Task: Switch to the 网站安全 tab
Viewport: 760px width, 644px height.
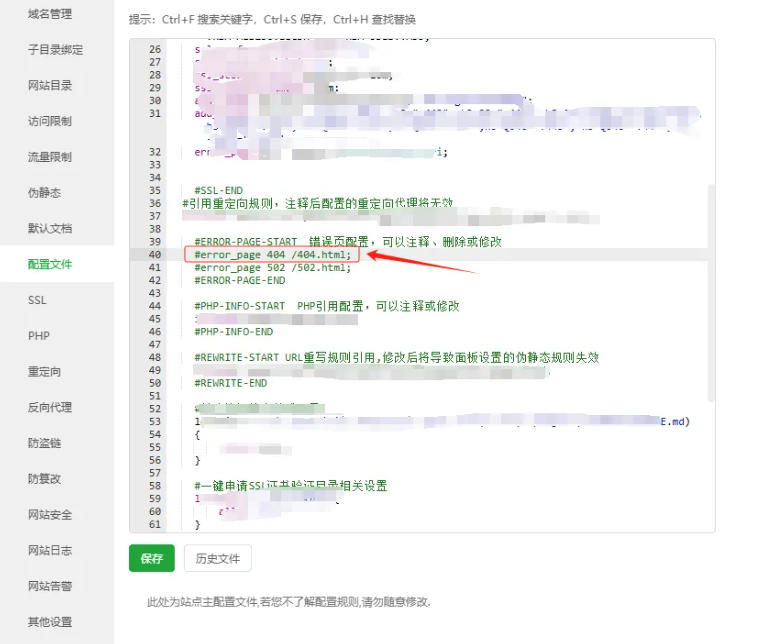Action: click(50, 515)
